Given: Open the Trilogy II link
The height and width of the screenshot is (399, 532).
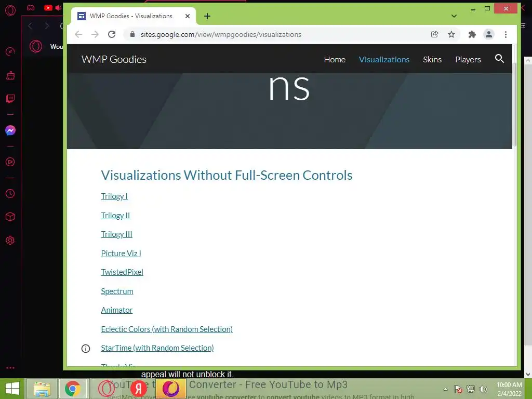Looking at the screenshot, I should tap(115, 216).
